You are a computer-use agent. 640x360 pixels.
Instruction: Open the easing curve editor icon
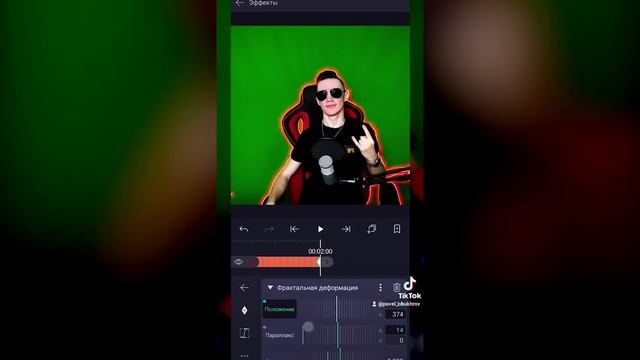(x=244, y=333)
